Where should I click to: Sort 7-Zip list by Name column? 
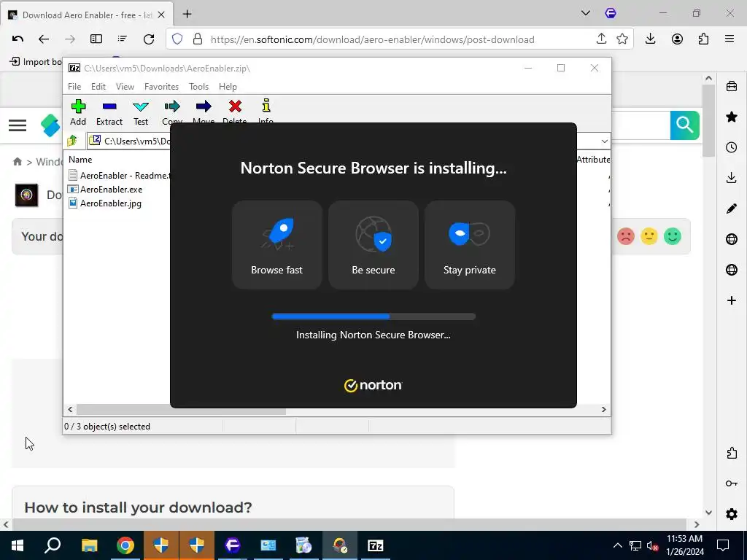pyautogui.click(x=80, y=160)
